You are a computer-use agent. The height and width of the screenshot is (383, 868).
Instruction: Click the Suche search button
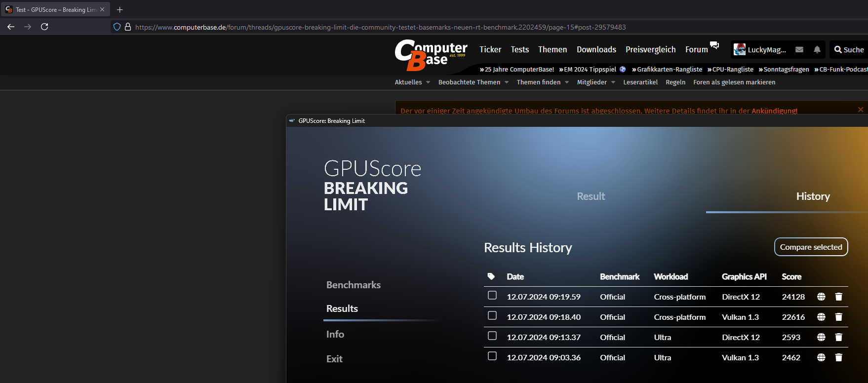tap(849, 49)
